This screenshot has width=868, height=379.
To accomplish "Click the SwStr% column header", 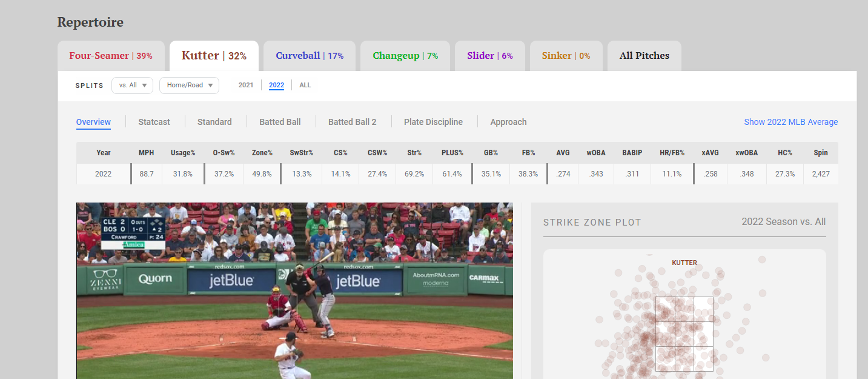I will (x=302, y=153).
